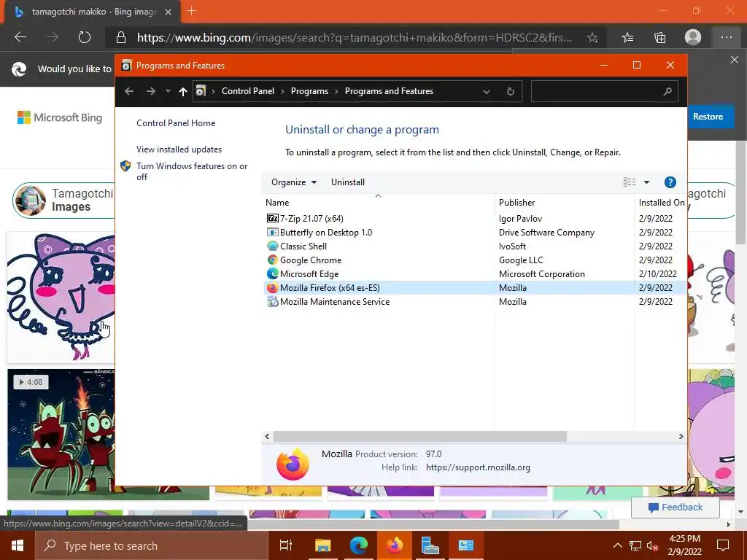Click the Restore button in Edge

(708, 117)
